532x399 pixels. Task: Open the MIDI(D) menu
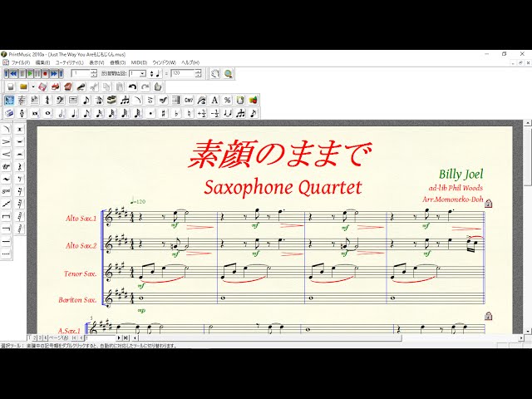(x=139, y=62)
